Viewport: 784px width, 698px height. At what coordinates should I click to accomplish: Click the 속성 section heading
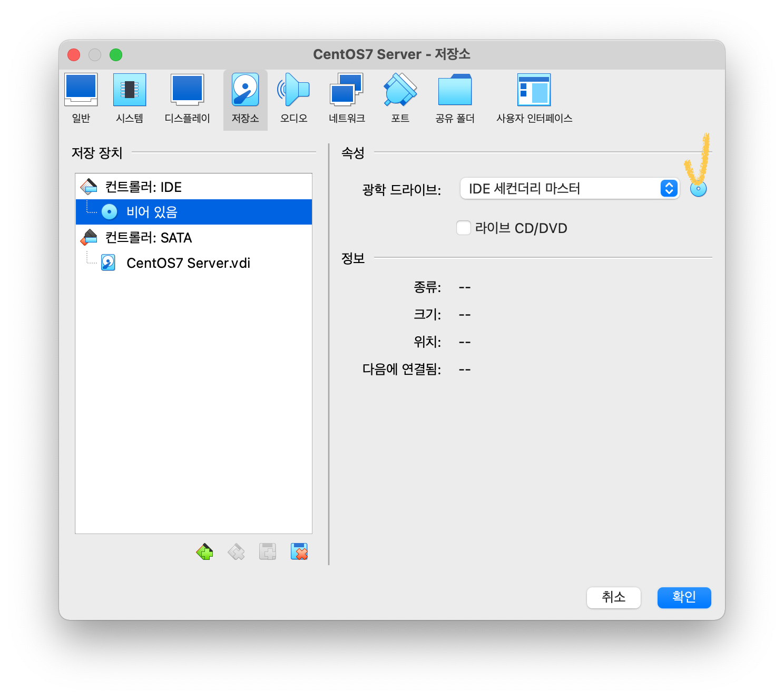pos(353,153)
